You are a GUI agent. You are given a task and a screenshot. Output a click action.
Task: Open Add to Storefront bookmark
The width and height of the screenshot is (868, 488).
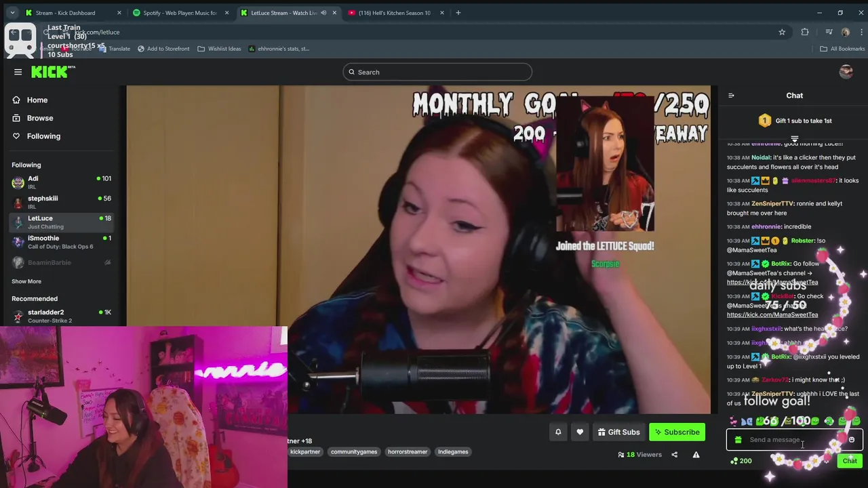tap(163, 49)
